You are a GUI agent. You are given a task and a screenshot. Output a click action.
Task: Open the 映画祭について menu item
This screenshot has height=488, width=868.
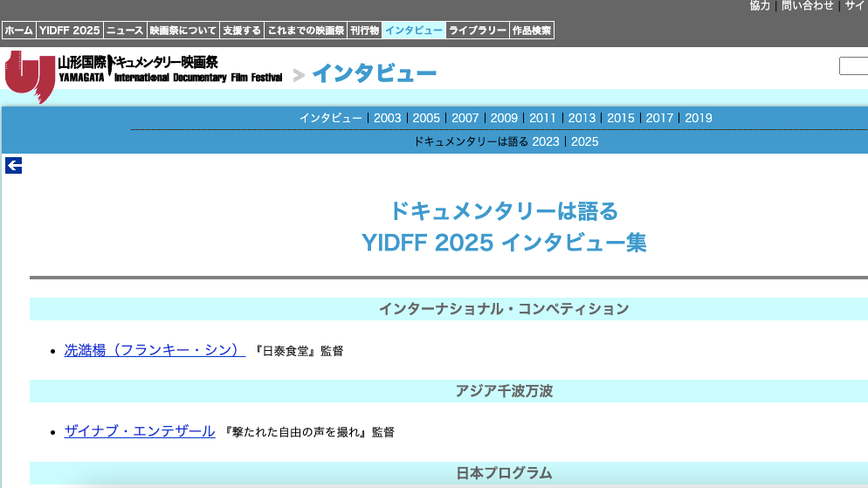[183, 31]
